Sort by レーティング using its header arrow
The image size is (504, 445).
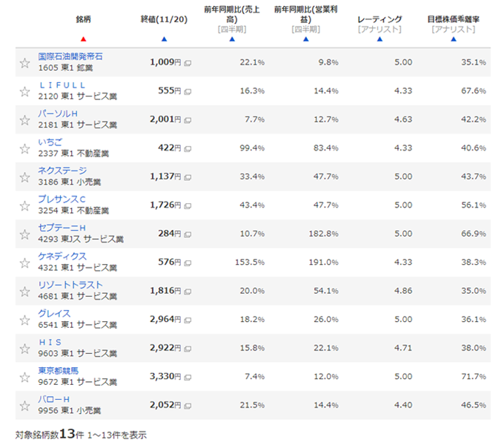(x=379, y=39)
